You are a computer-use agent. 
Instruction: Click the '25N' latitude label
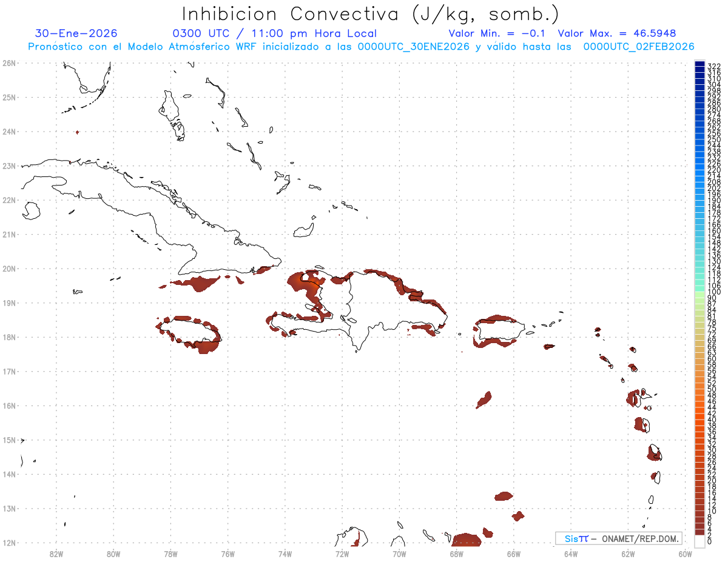(x=8, y=97)
